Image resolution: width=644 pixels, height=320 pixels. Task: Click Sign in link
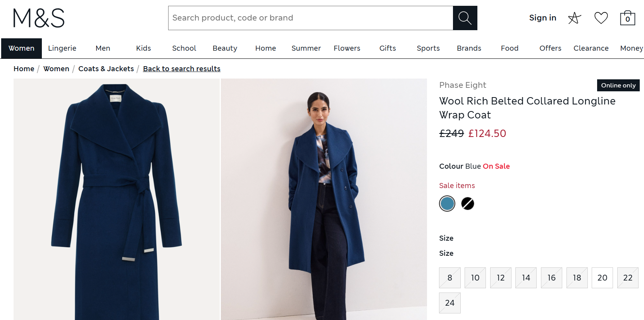[542, 18]
